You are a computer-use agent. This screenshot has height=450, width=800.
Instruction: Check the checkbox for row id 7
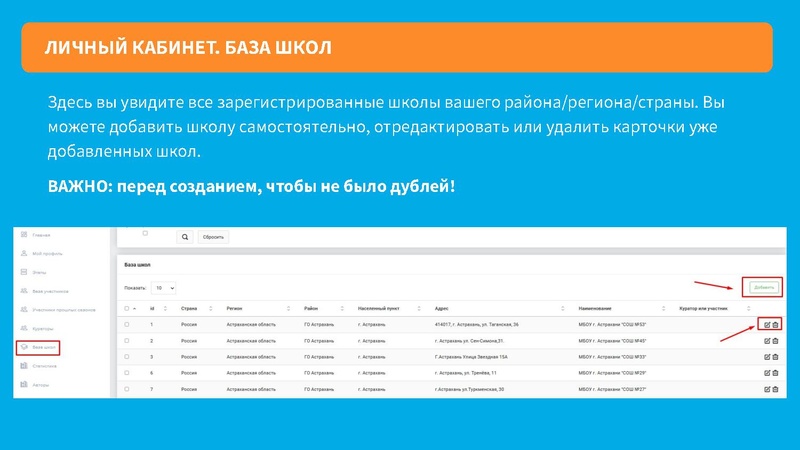tap(127, 389)
